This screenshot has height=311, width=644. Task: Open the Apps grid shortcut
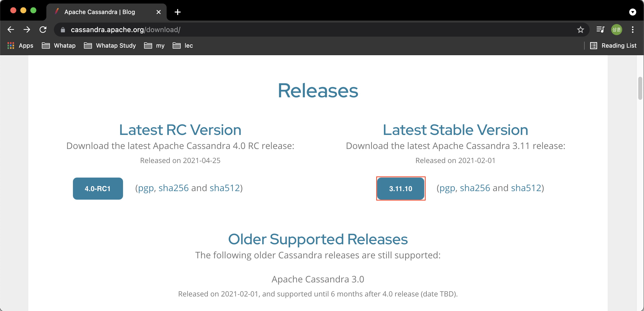21,46
